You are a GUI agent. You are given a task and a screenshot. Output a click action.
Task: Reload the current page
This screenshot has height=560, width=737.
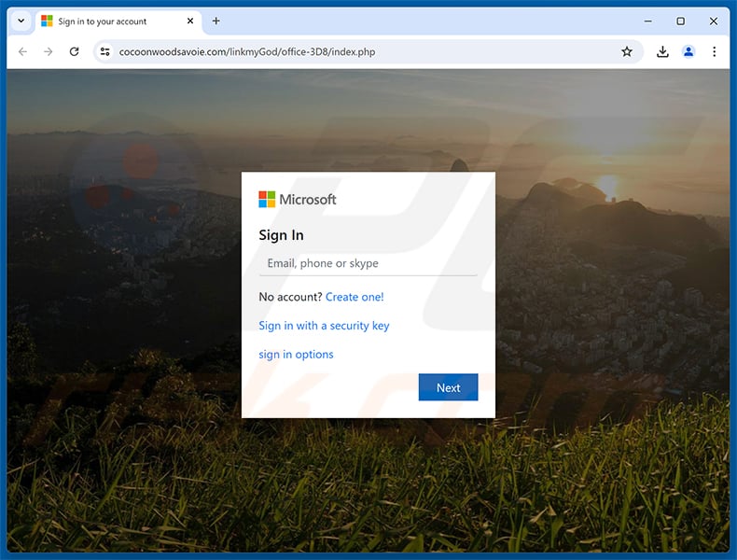75,51
